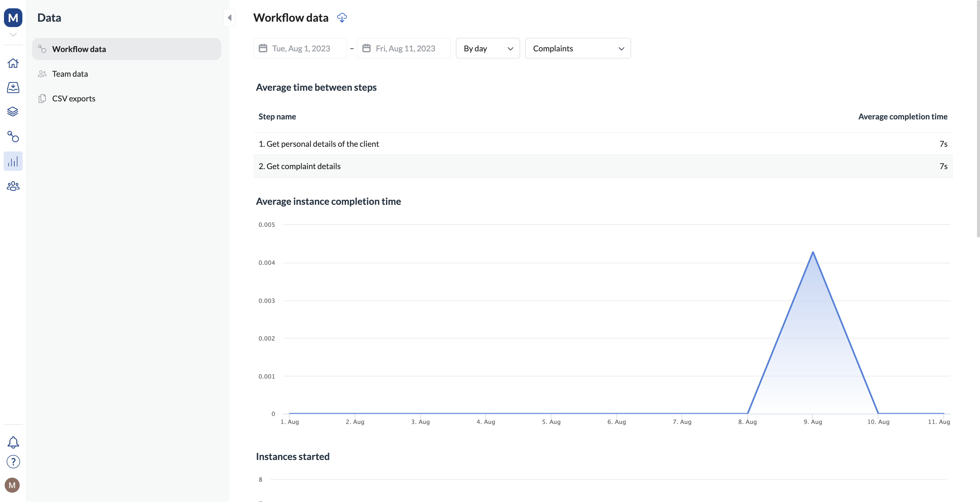Expand chevron below workspace logo
This screenshot has height=502, width=980.
[13, 35]
